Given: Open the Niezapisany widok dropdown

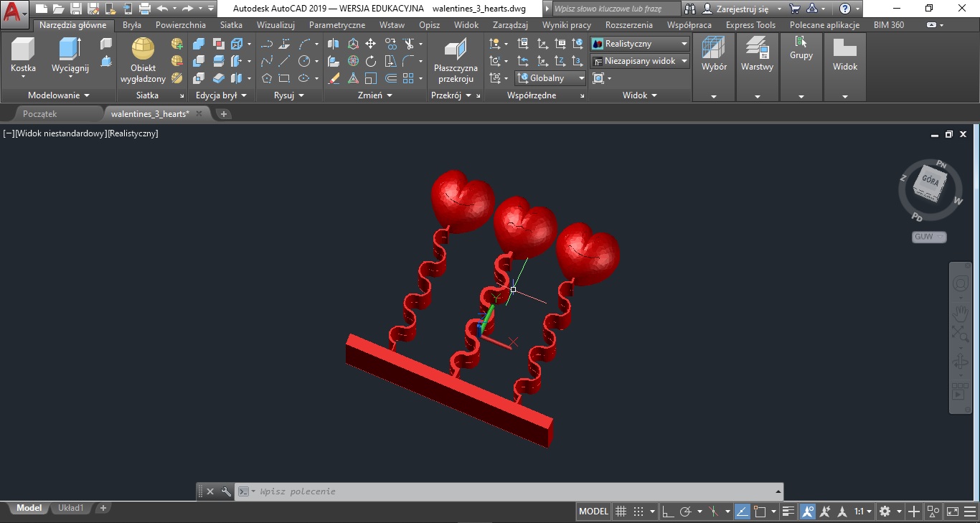Looking at the screenshot, I should point(640,61).
